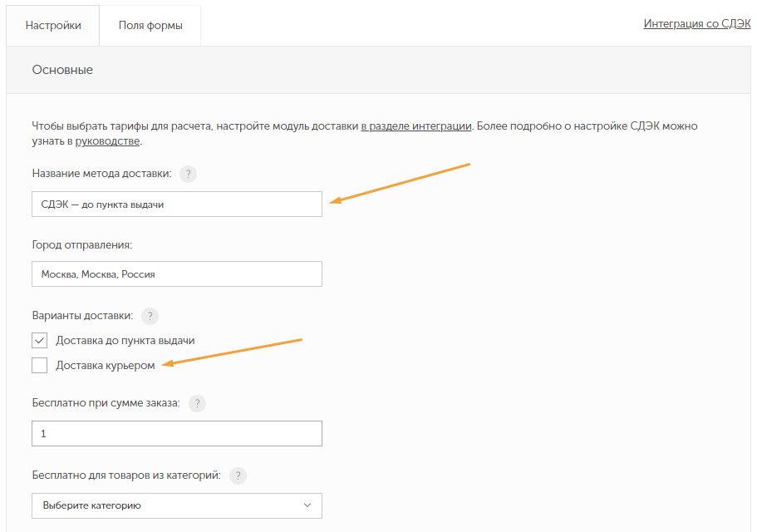Open the Интеграция со СДЭК link
The height and width of the screenshot is (532, 757).
[696, 23]
